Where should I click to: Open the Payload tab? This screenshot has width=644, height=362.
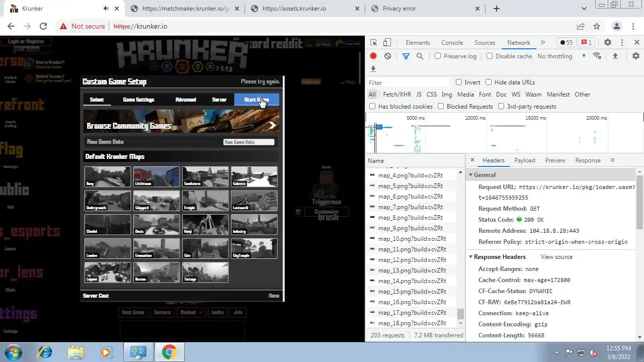pyautogui.click(x=525, y=160)
